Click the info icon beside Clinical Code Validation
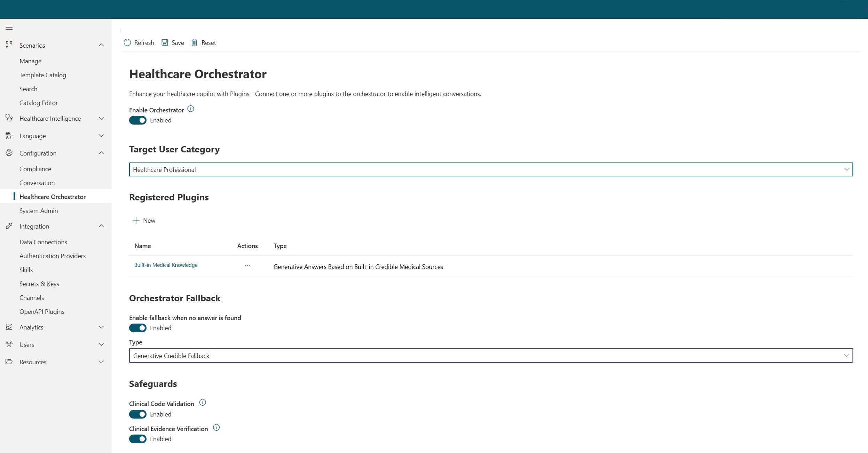Screen dimensions: 868x453 tap(202, 402)
